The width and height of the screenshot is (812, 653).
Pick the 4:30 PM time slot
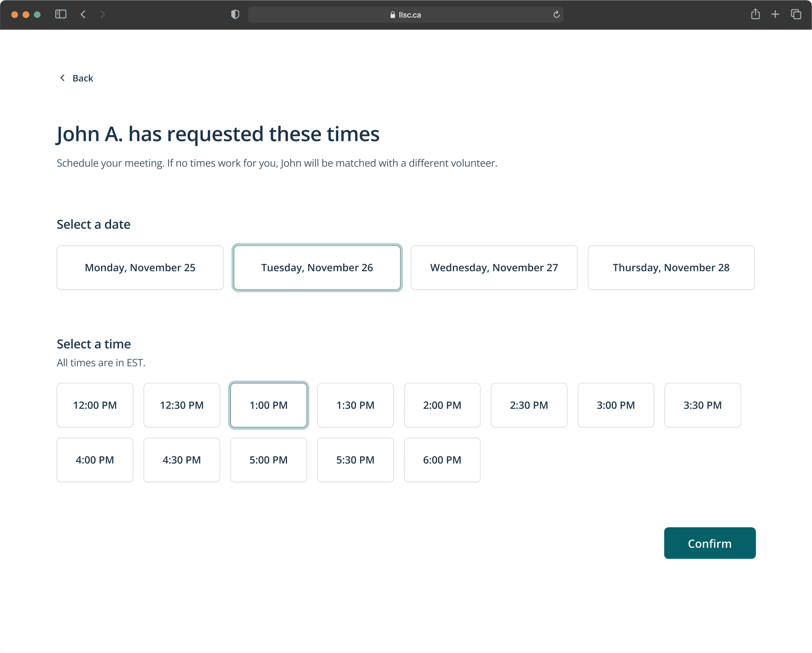[181, 460]
